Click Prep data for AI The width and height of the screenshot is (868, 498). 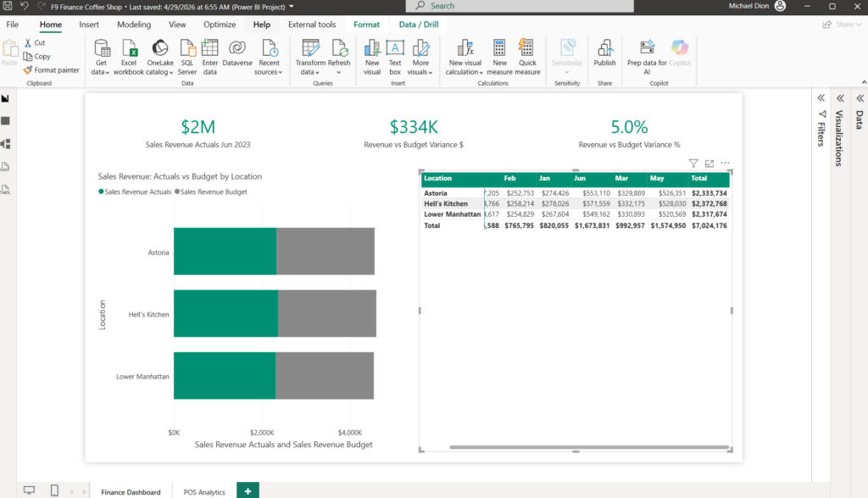tap(647, 57)
